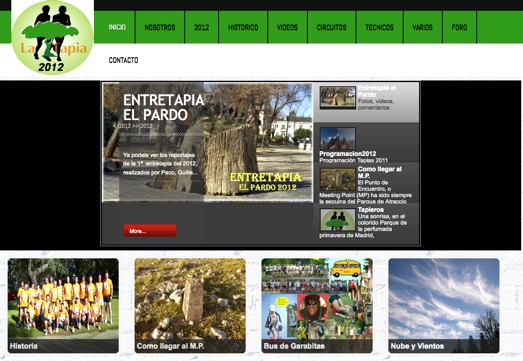523x361 pixels.
Task: Open the HISTORICO section
Action: 243,27
